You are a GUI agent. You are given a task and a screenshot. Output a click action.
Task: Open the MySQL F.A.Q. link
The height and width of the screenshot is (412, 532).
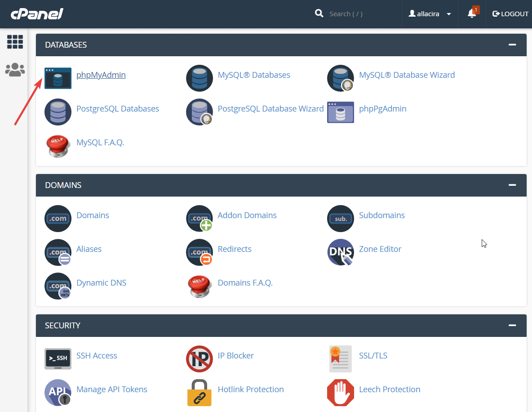[100, 142]
